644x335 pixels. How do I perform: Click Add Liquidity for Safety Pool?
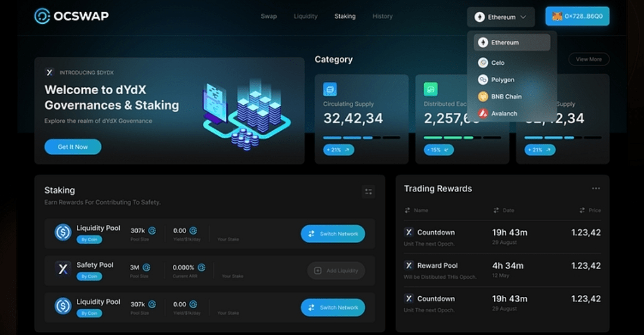tap(336, 271)
